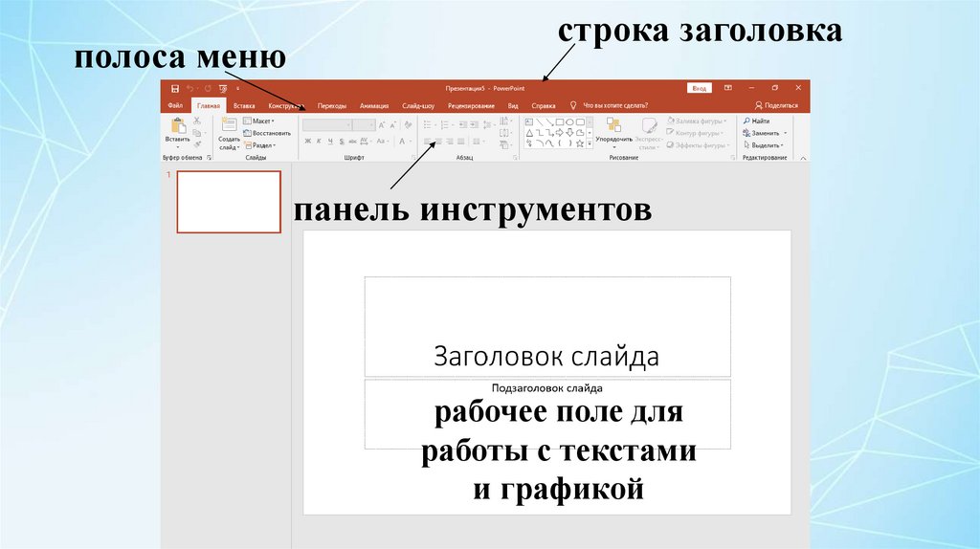
Task: Switch to the Справка tab
Action: (544, 105)
